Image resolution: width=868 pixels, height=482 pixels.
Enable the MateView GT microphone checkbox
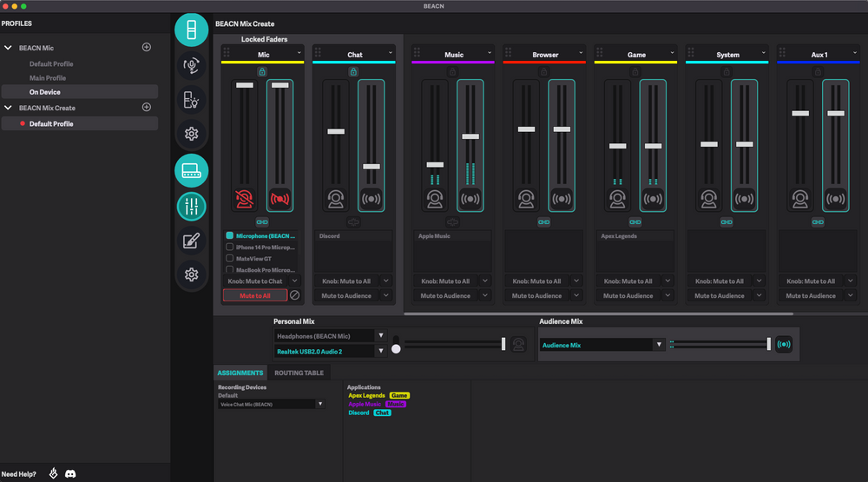point(230,258)
